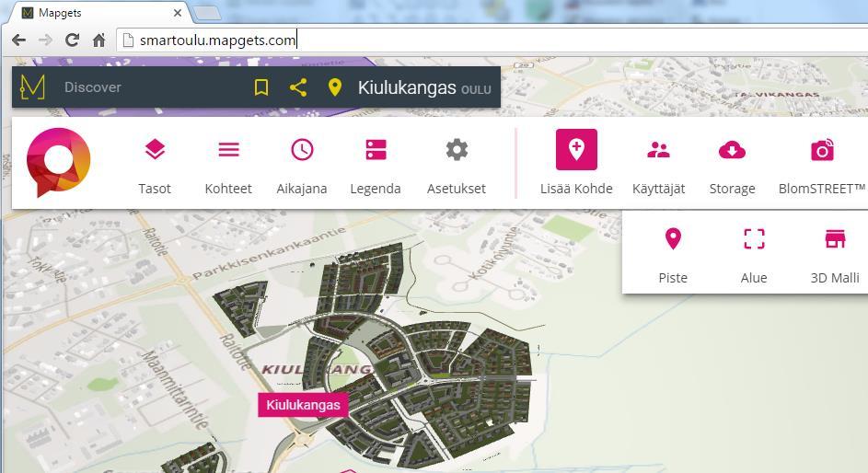This screenshot has height=473, width=868.
Task: Go back in the browser
Action: tap(18, 40)
